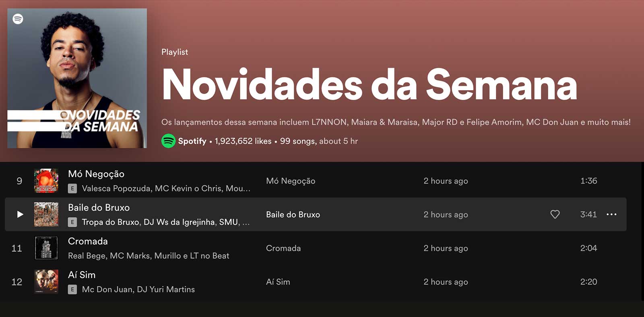Click the Baile do Bruxo album thumbnail
Image resolution: width=644 pixels, height=317 pixels.
tap(46, 214)
